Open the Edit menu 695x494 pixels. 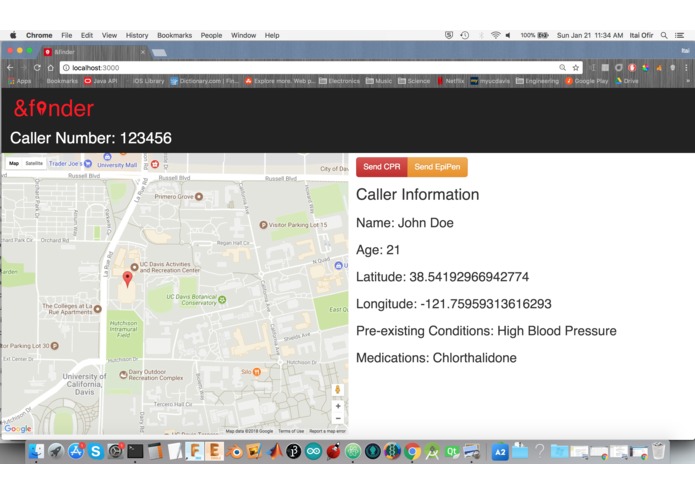(x=87, y=35)
